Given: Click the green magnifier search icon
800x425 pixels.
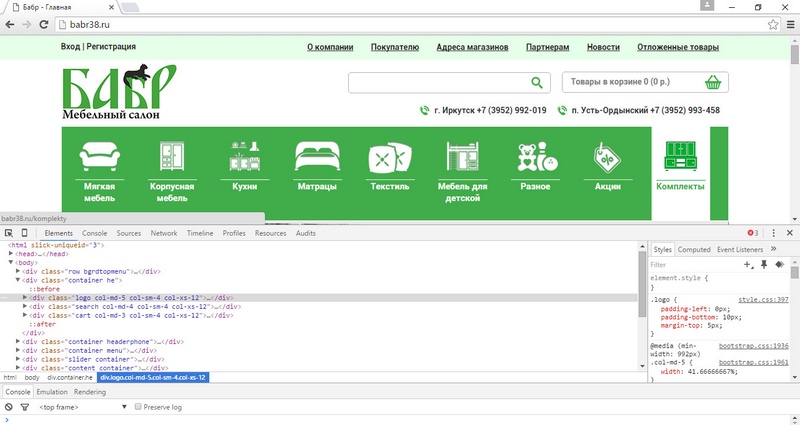Looking at the screenshot, I should pyautogui.click(x=537, y=83).
